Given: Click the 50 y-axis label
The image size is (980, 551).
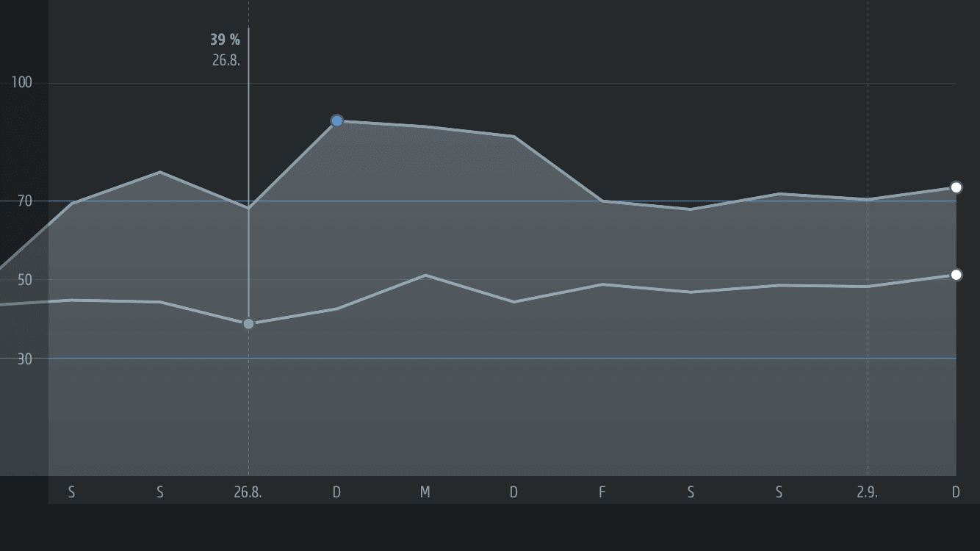Looking at the screenshot, I should coord(25,279).
